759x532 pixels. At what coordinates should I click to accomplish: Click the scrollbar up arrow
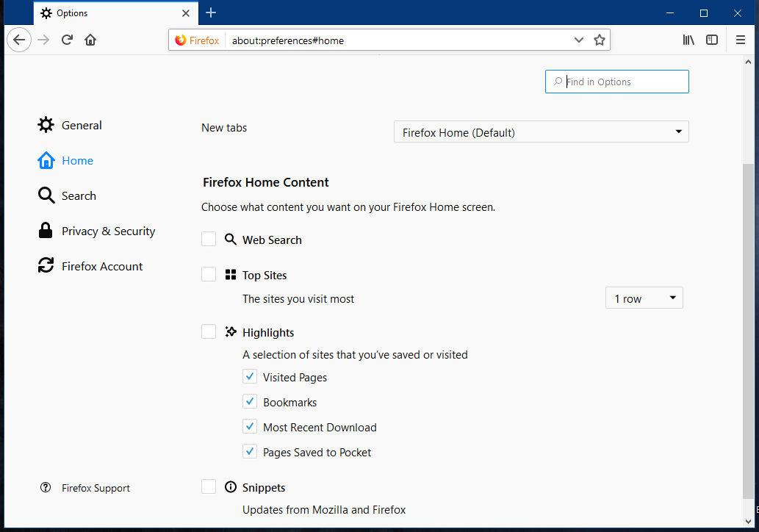[749, 62]
